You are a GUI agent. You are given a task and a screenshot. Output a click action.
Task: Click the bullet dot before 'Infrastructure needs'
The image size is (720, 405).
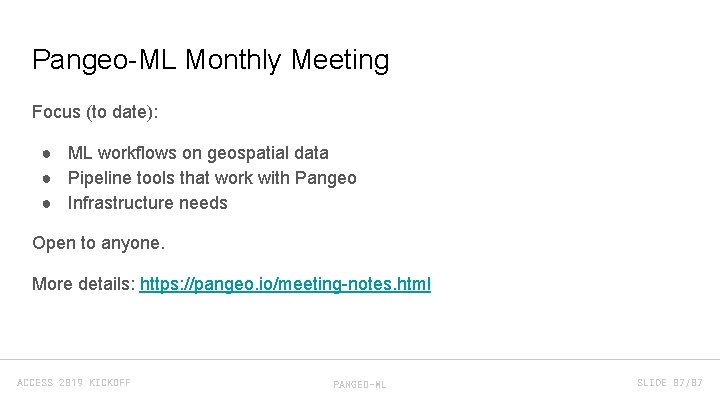[47, 203]
